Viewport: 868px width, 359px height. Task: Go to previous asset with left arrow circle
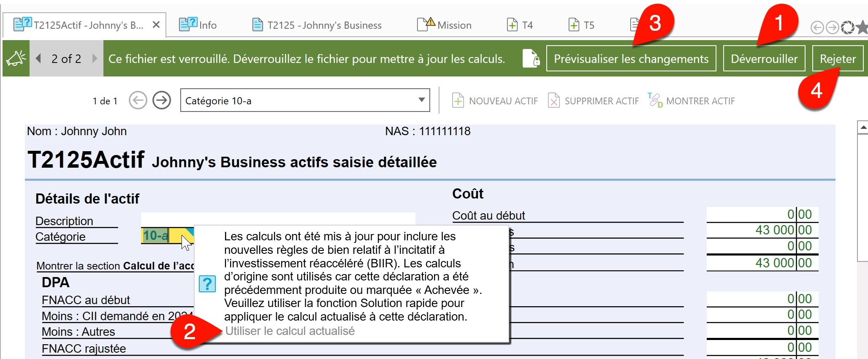(138, 101)
